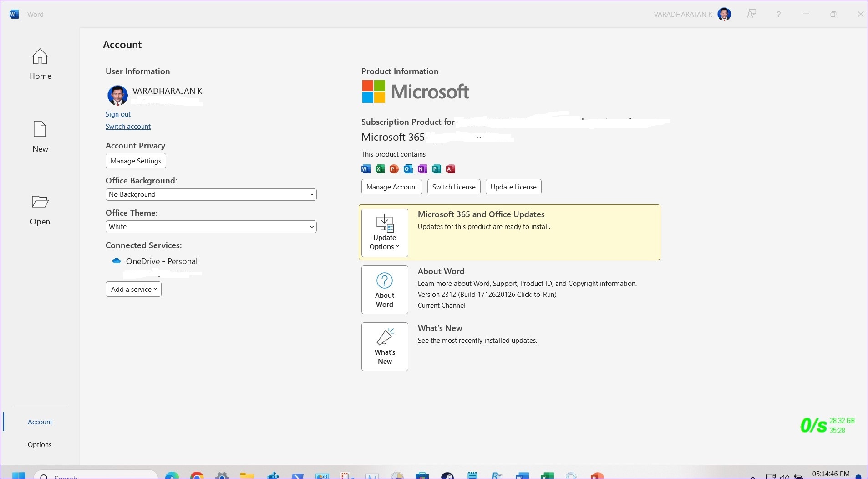
Task: Click the 'Office Theme:' label
Action: [132, 213]
